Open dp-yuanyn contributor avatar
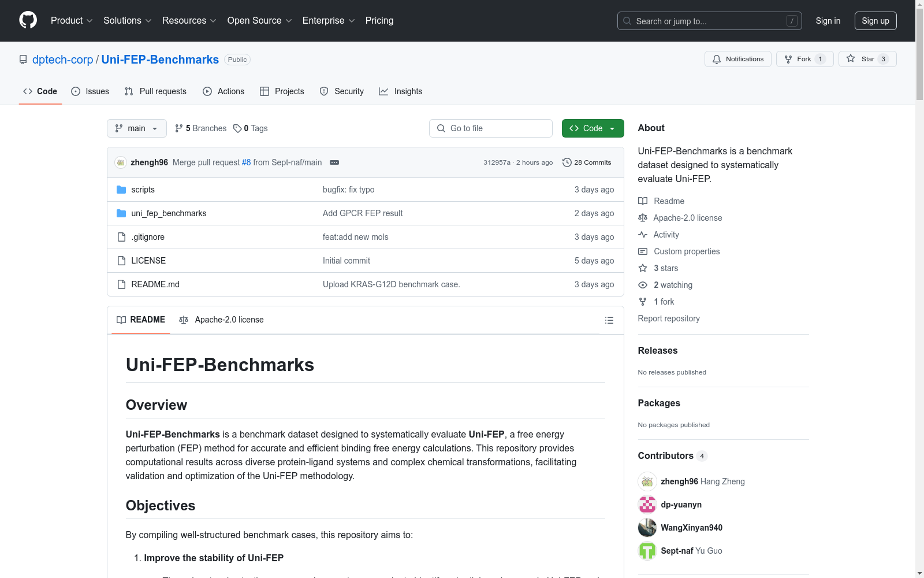This screenshot has height=578, width=924. click(647, 505)
